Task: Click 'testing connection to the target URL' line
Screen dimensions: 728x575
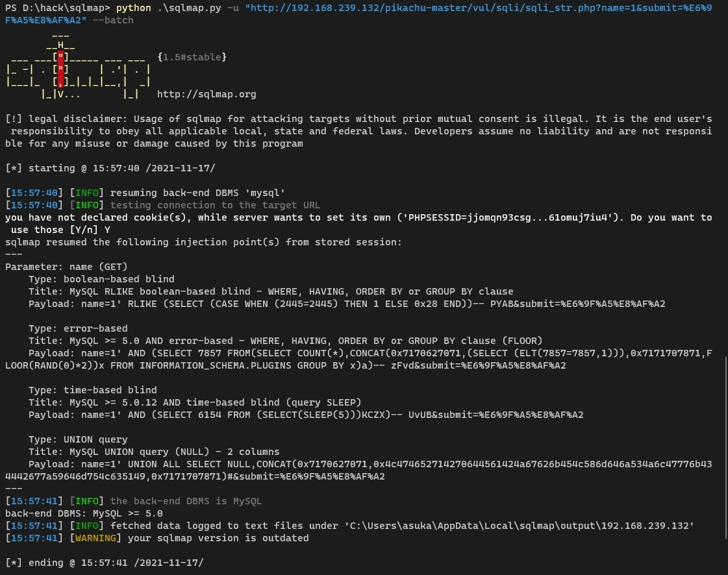Action: point(215,205)
